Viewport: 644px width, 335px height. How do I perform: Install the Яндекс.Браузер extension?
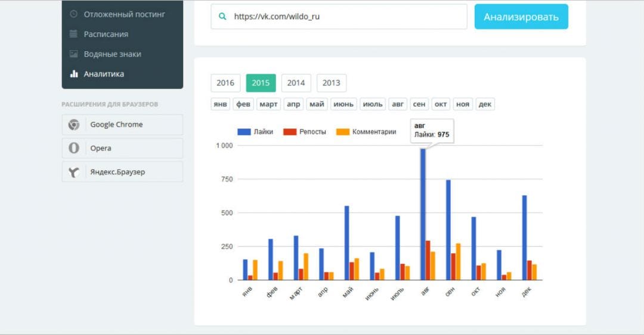[x=122, y=172]
